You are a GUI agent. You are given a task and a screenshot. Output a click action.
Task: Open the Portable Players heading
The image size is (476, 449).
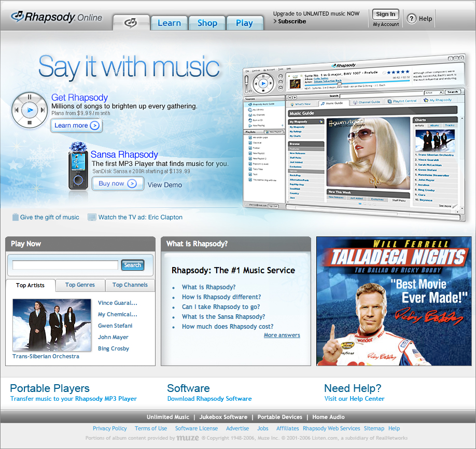click(50, 388)
